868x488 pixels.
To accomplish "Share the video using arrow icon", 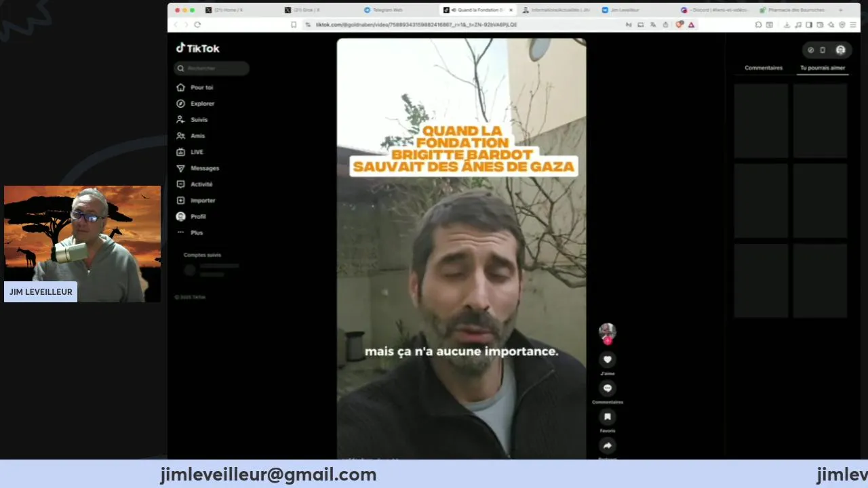I will tap(608, 445).
